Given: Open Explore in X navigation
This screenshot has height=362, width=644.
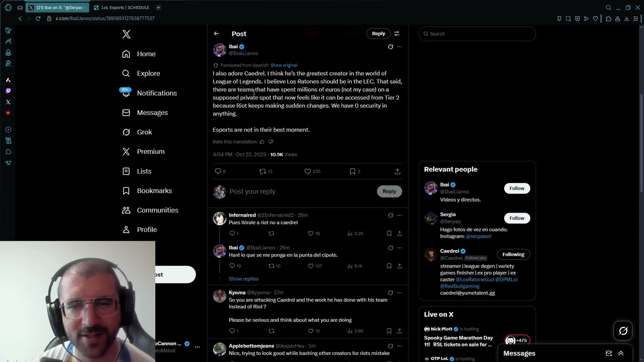Looking at the screenshot, I should point(141,73).
